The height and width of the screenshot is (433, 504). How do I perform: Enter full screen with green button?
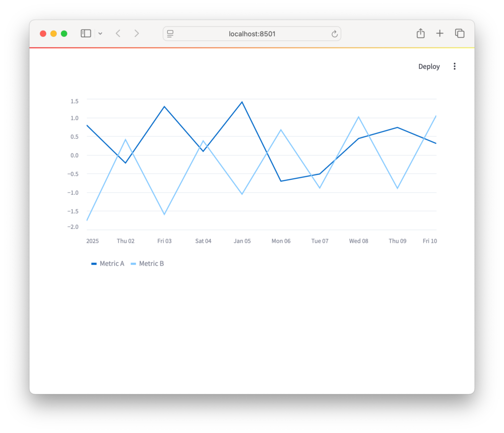(64, 33)
